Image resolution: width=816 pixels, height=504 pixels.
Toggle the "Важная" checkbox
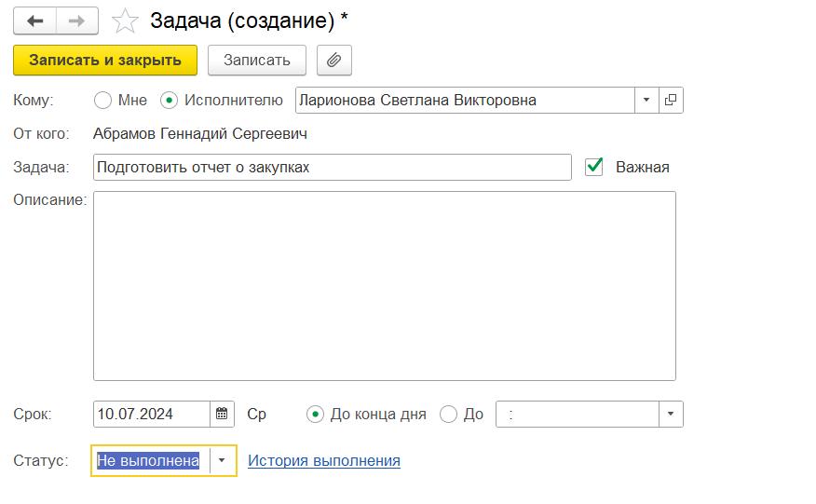[594, 167]
